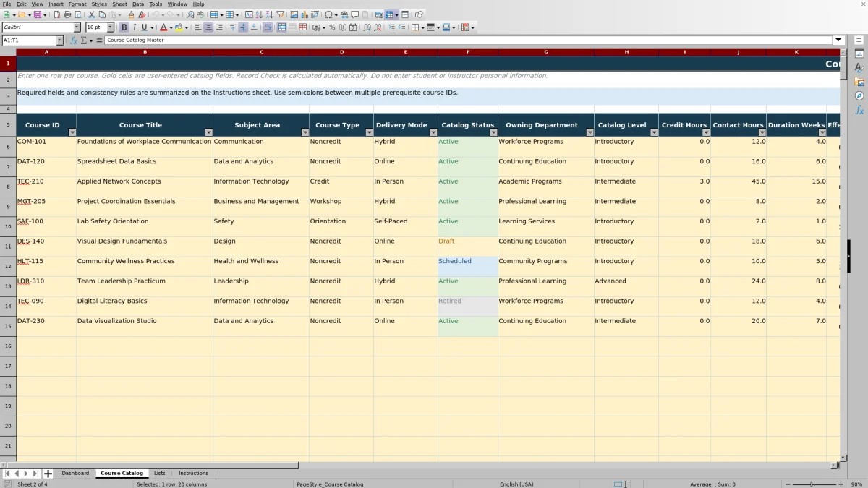
Task: Click the Format as Percent icon
Action: point(332,27)
